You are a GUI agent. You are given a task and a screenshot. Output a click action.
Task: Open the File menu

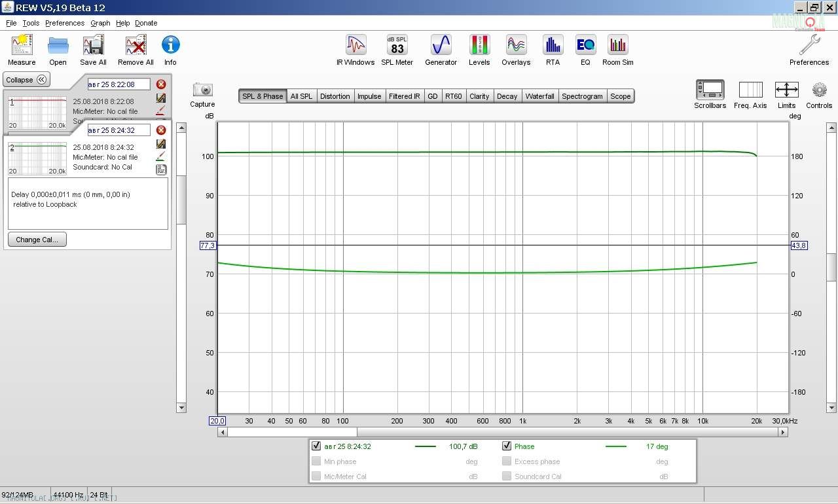[x=11, y=23]
